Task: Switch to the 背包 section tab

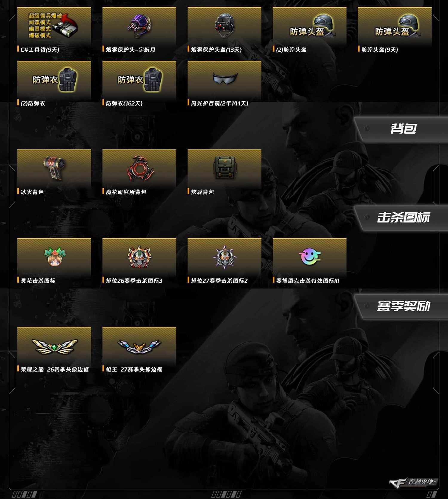Action: tap(403, 129)
